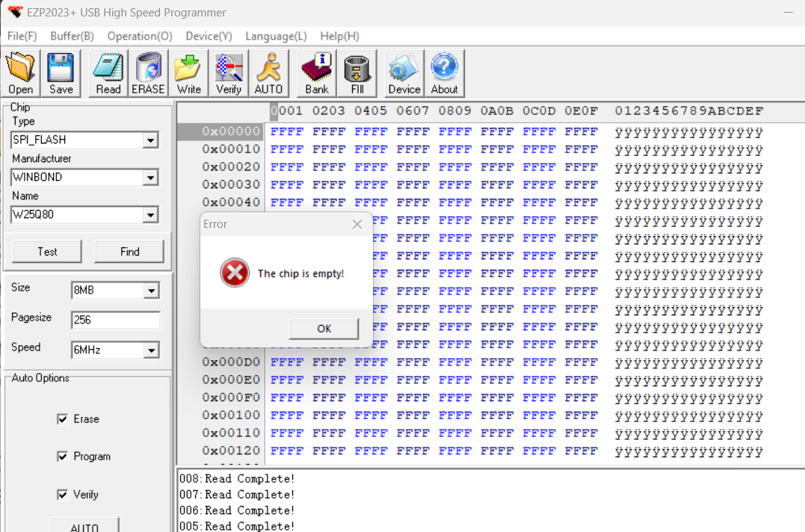Open a file with the Open toolbar icon

(21, 73)
